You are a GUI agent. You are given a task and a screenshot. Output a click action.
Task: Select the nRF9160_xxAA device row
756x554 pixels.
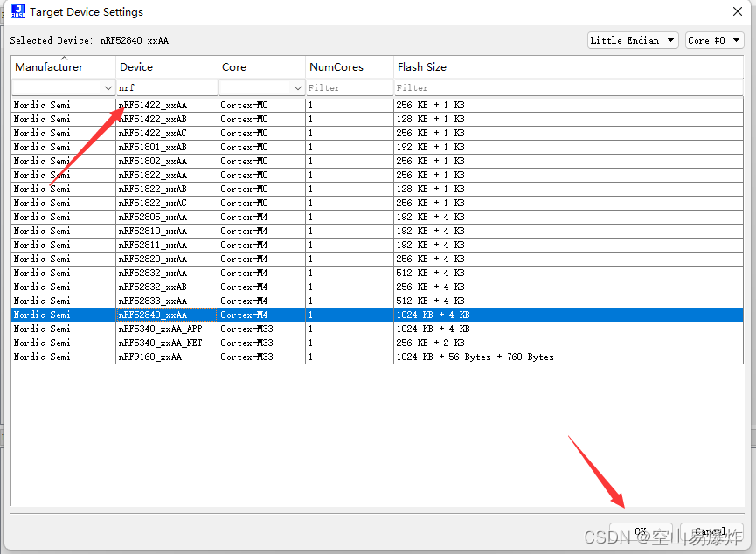point(377,357)
